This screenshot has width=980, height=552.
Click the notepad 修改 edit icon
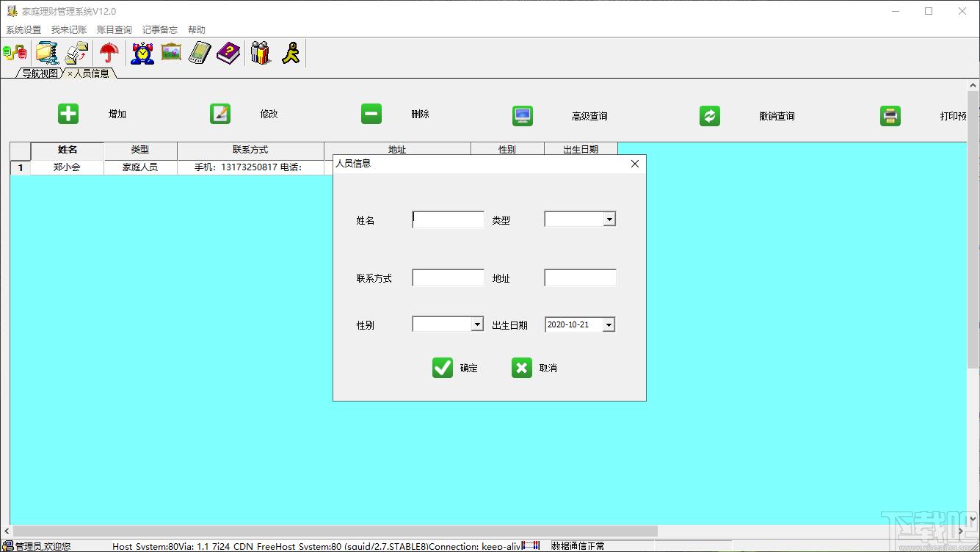point(220,114)
